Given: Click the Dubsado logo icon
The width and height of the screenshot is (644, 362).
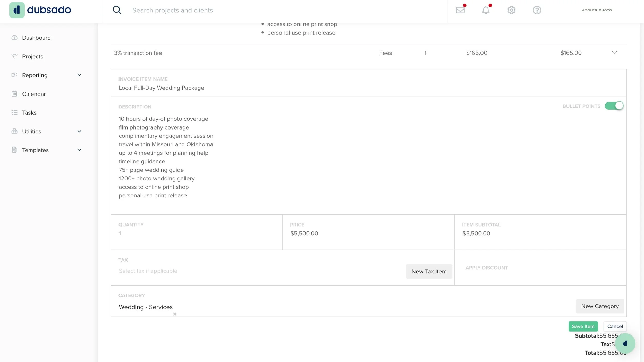Looking at the screenshot, I should pyautogui.click(x=17, y=10).
